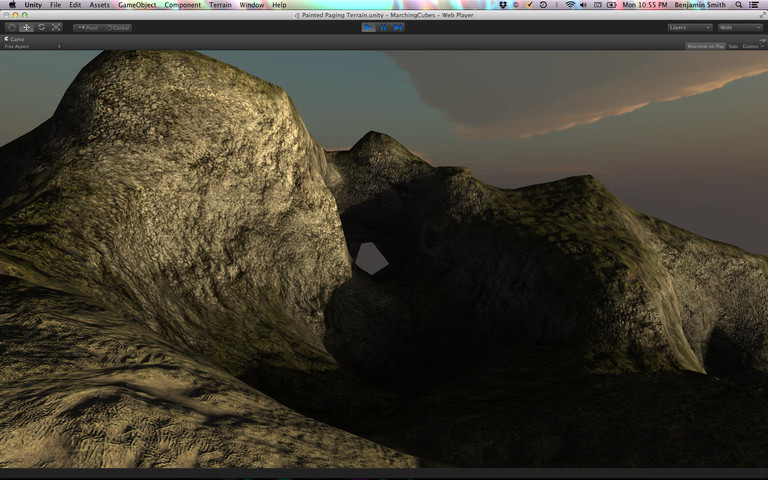Open Notification Center list icon

click(x=754, y=5)
